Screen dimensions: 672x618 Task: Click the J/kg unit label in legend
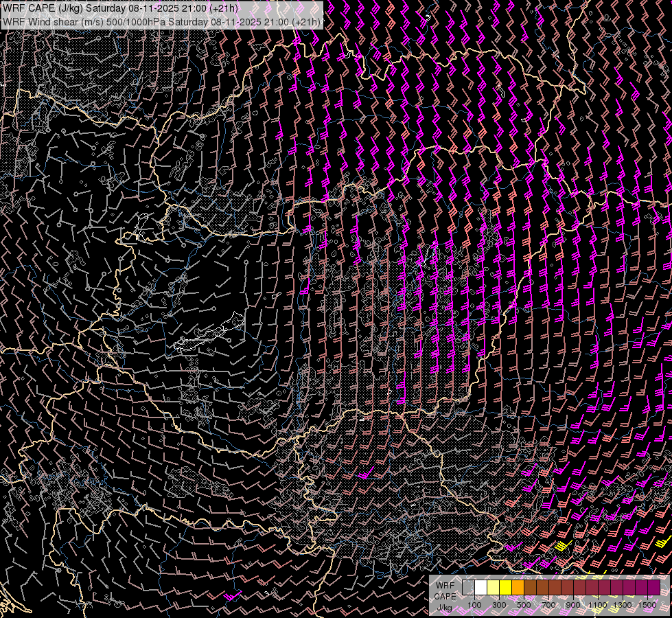(444, 608)
